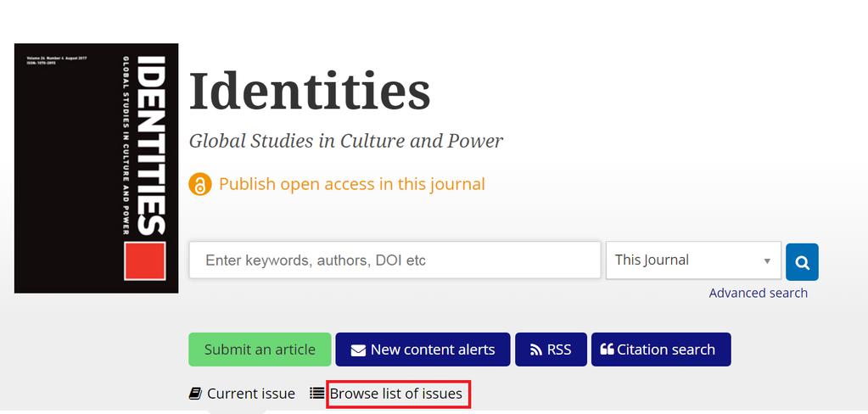Click the RSS feed icon
This screenshot has height=414, width=868.
pyautogui.click(x=536, y=350)
